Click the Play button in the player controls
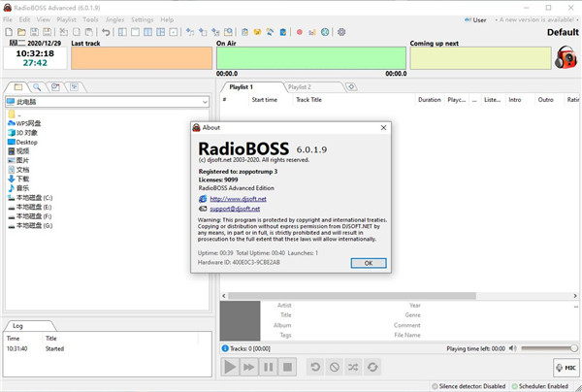Screen dimensions: 582x392 tap(230, 367)
